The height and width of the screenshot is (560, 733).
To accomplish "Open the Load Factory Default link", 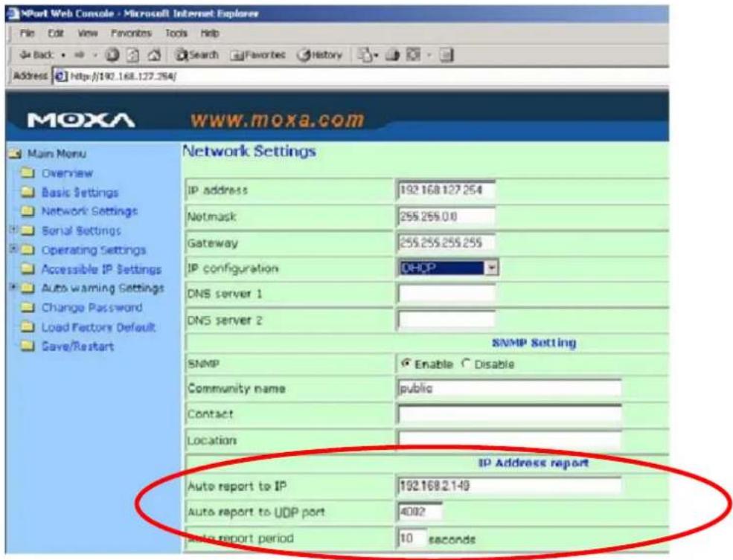I will 98,327.
